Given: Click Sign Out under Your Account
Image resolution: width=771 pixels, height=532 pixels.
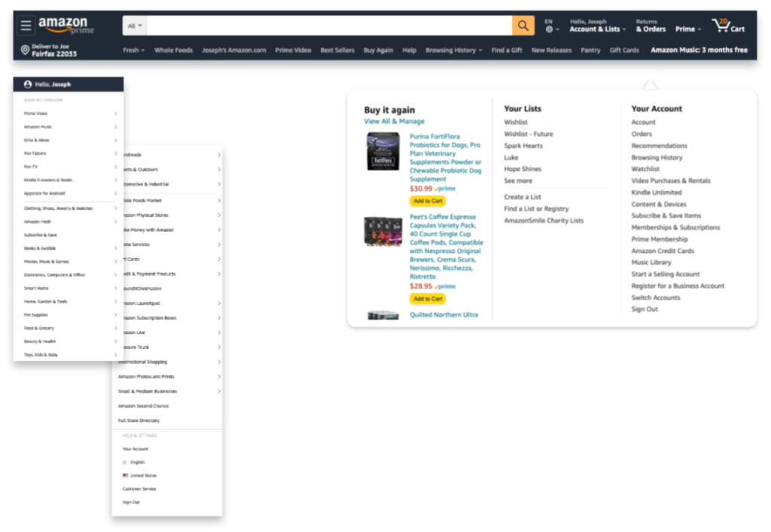Looking at the screenshot, I should [644, 309].
